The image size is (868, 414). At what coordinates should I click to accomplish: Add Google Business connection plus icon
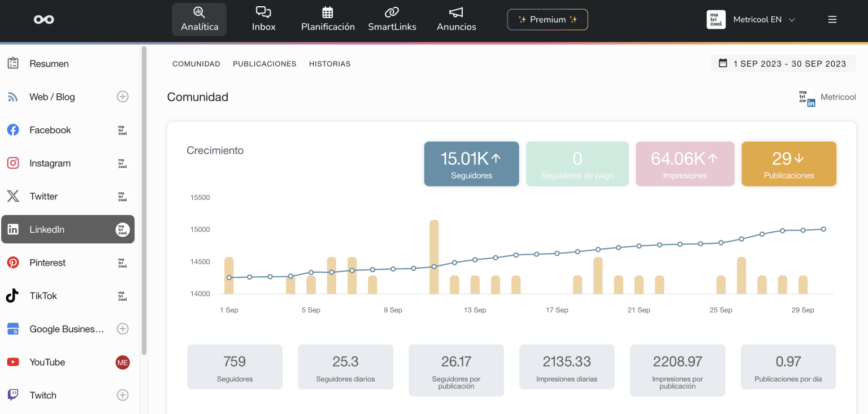point(123,329)
